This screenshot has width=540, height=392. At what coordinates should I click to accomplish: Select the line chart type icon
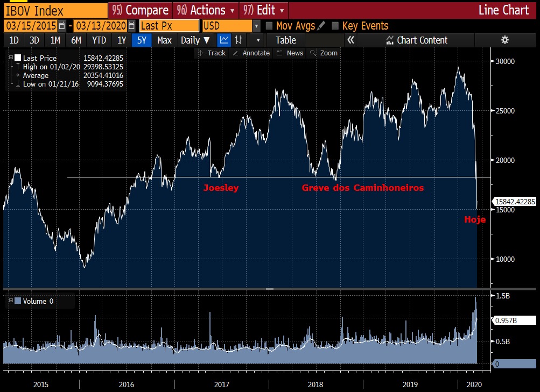click(223, 40)
